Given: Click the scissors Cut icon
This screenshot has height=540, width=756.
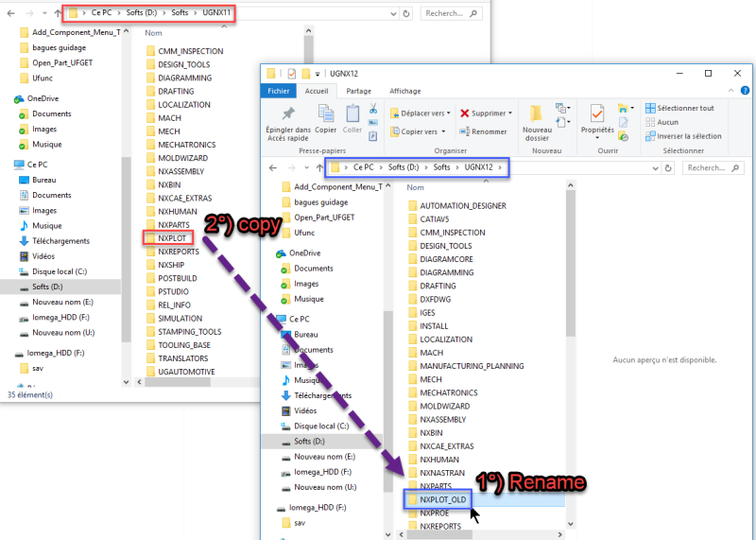Looking at the screenshot, I should (373, 109).
